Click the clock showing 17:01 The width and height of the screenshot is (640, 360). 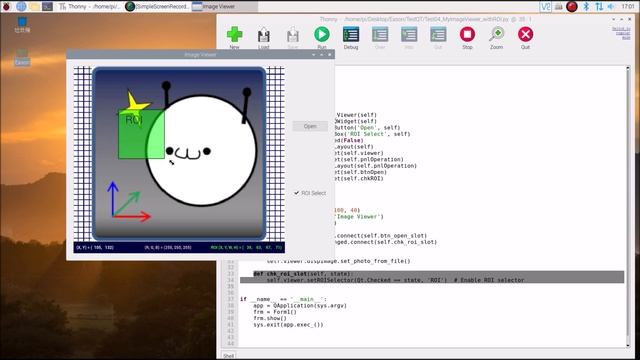(628, 7)
